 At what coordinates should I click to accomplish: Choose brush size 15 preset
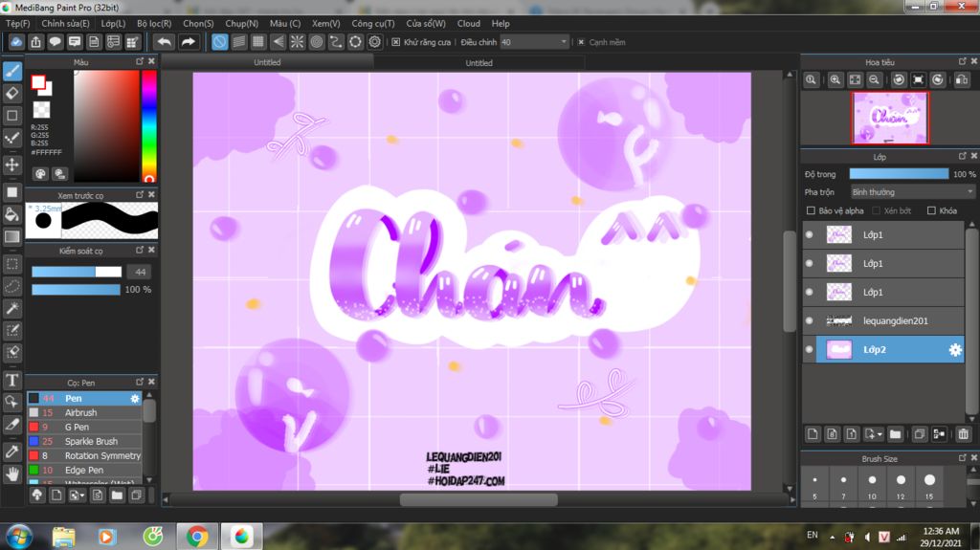(929, 486)
